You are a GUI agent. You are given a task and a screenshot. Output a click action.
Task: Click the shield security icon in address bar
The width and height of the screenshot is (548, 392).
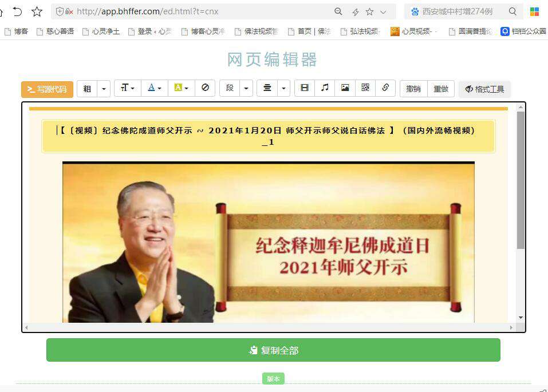[60, 11]
